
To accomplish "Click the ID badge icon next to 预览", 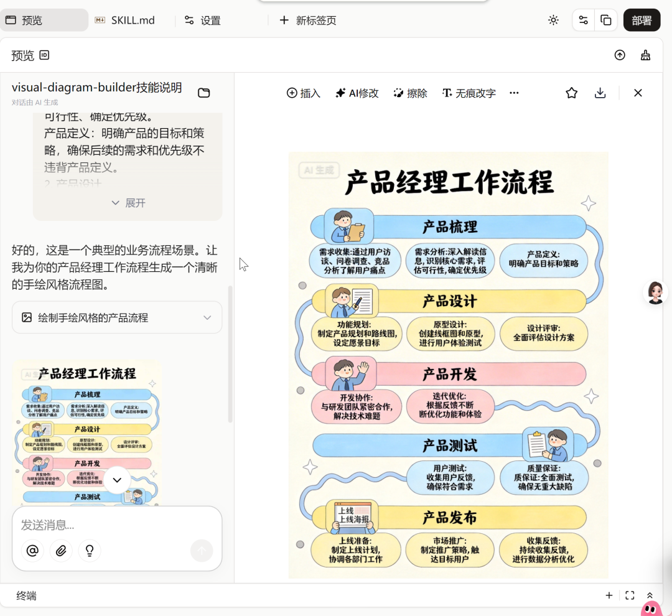I will coord(44,55).
